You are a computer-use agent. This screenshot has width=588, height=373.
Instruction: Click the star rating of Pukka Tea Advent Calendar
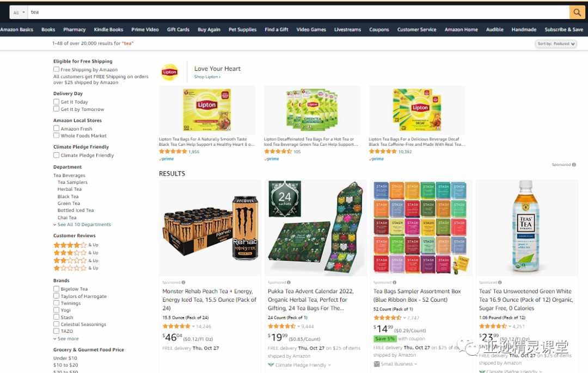[x=281, y=327]
